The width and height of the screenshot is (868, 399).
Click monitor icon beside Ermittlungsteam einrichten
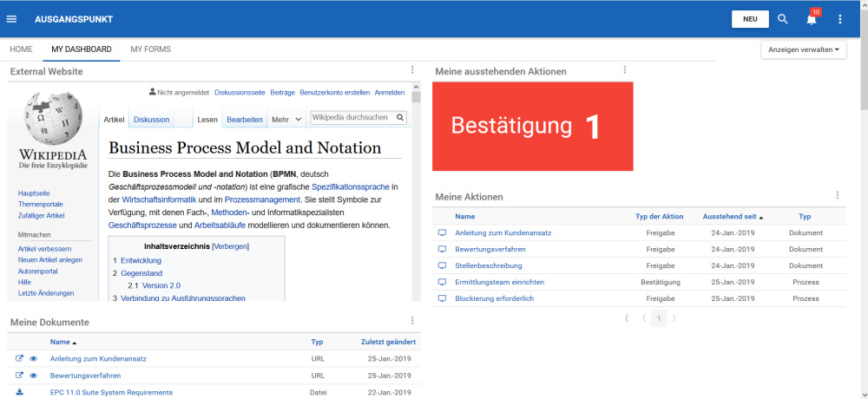click(442, 282)
